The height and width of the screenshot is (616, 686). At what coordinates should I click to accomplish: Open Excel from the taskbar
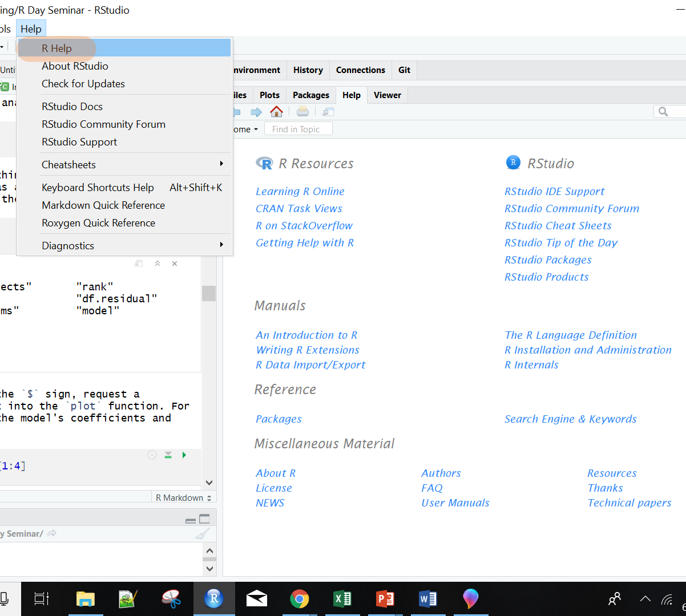click(x=342, y=599)
